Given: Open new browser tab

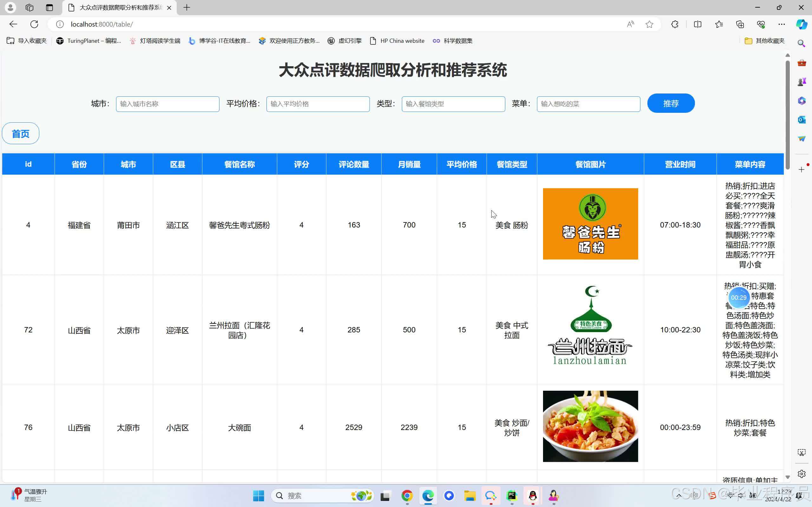Looking at the screenshot, I should coord(187,7).
